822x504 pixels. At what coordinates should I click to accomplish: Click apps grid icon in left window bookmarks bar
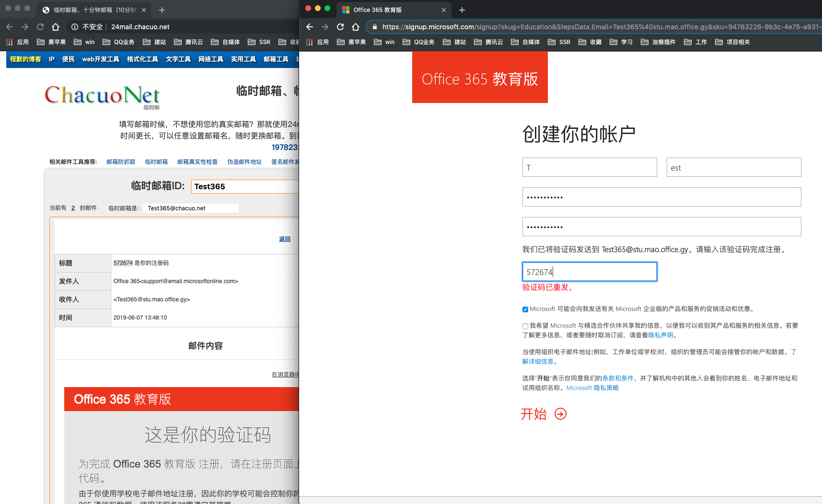pos(10,42)
